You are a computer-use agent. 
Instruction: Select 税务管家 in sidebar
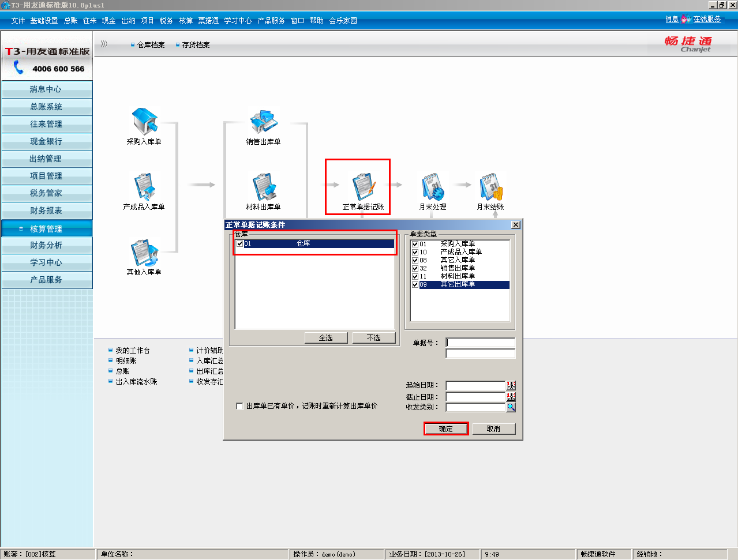[x=46, y=193]
